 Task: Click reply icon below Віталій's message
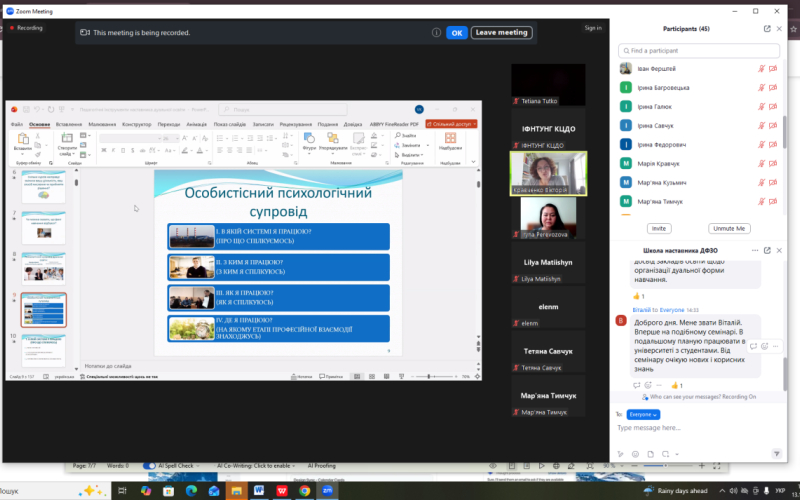click(x=636, y=386)
